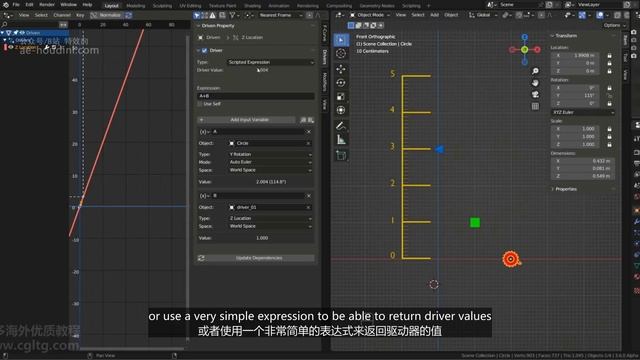Toggle the lock for Location Y
This screenshot has width=640, height=360.
pyautogui.click(x=609, y=63)
